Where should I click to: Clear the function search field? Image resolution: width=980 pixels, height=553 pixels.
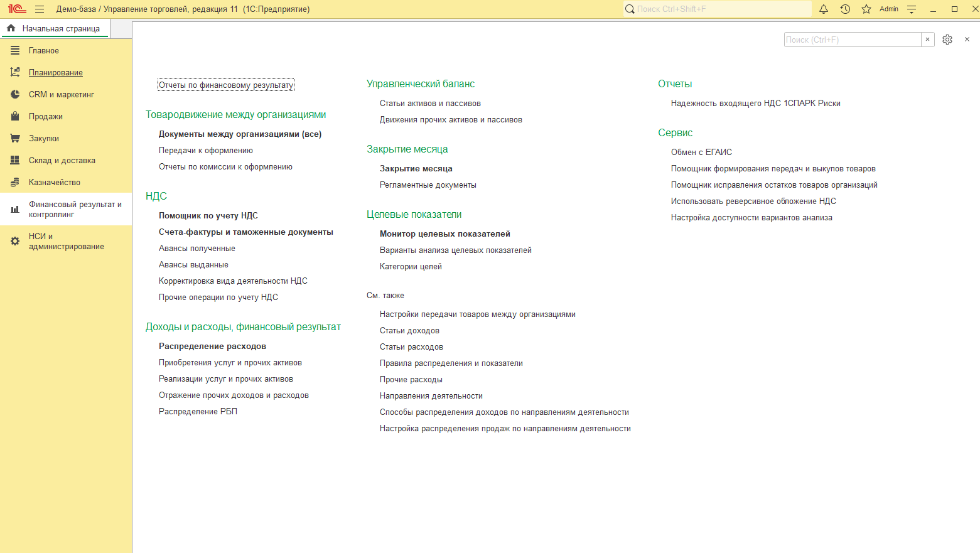pos(927,40)
